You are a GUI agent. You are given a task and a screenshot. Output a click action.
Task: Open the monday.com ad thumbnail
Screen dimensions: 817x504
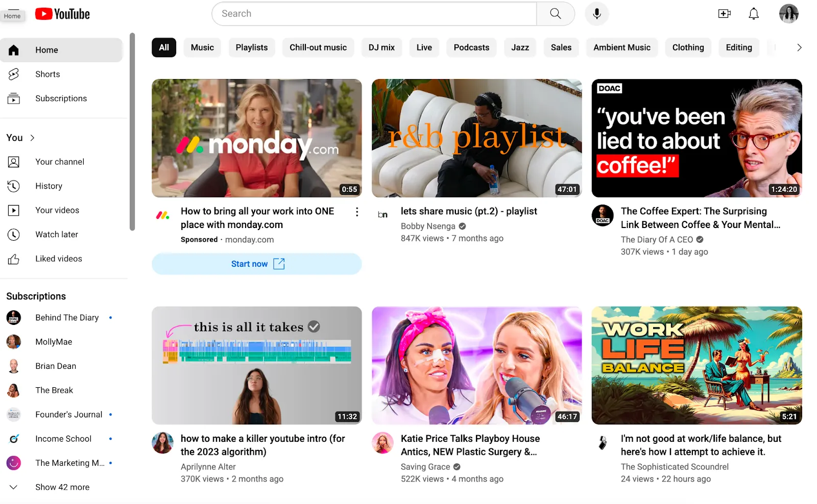(257, 138)
